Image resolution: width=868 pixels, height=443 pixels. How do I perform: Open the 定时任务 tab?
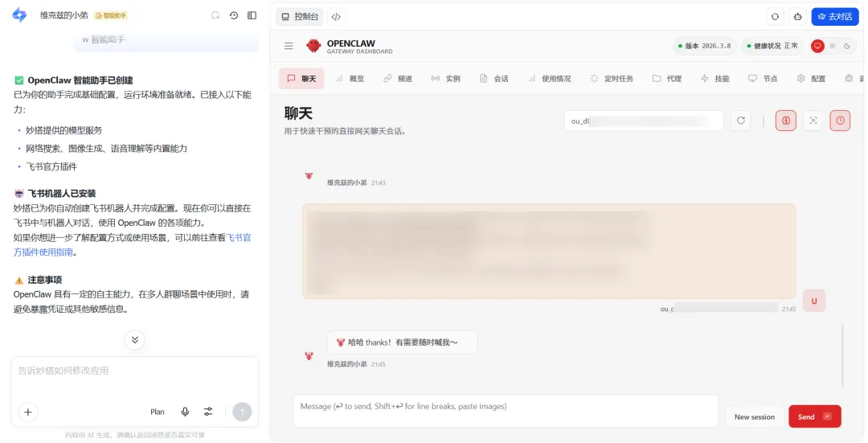[x=612, y=79]
